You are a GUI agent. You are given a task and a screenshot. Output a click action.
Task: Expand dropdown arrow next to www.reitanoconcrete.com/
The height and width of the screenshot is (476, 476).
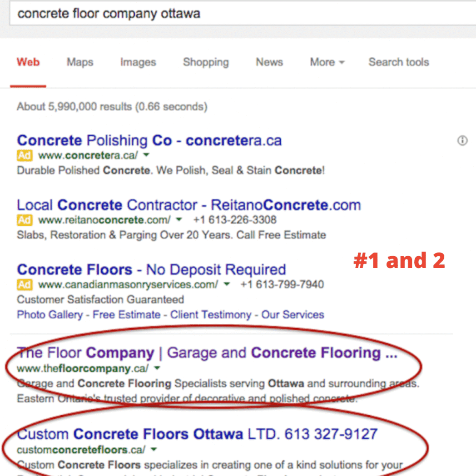[179, 220]
